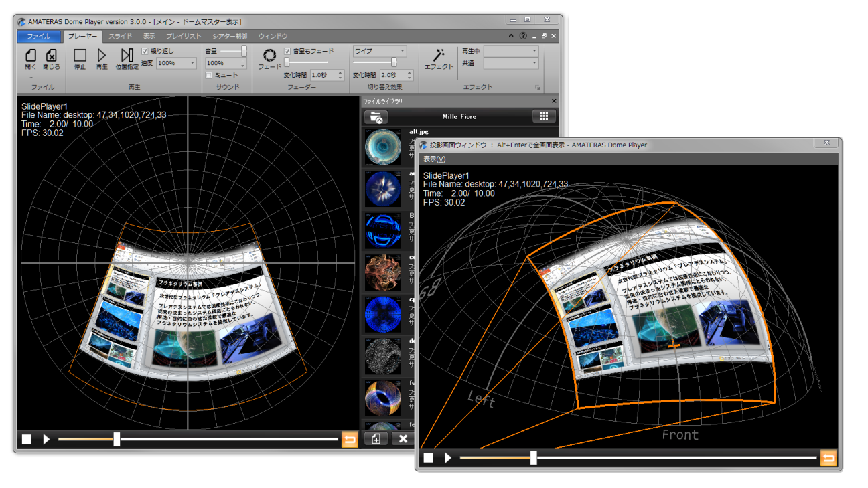Toggle the 繰り返し (Repeat) checkbox
The width and height of the screenshot is (868, 488).
click(x=145, y=51)
